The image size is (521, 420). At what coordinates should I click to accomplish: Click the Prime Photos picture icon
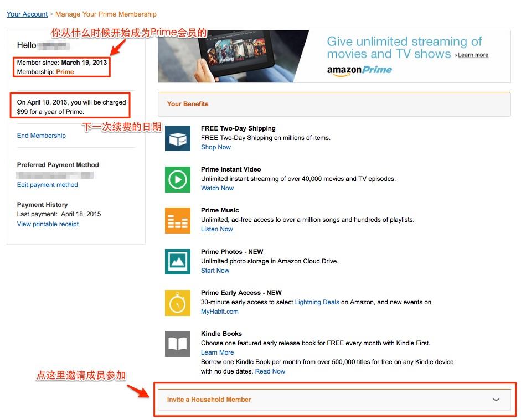tap(178, 262)
